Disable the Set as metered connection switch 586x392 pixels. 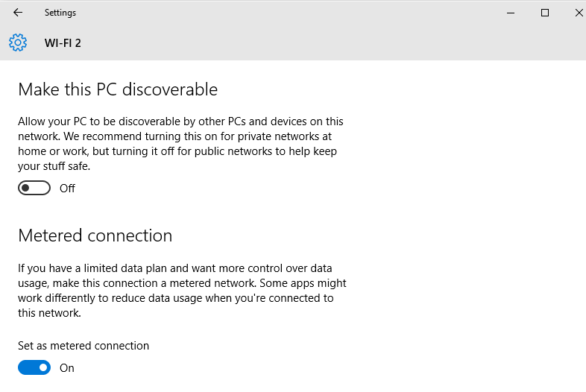coord(34,367)
